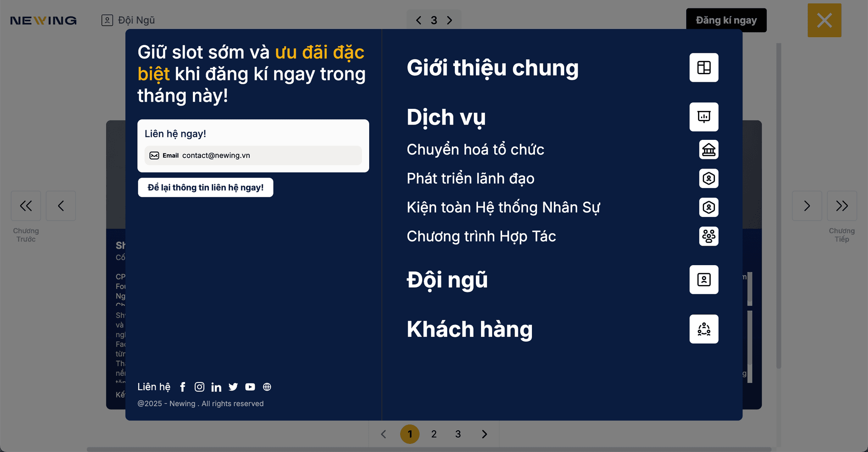The image size is (868, 452).
Task: Open Chương trình Hợp Tác link
Action: 481,236
